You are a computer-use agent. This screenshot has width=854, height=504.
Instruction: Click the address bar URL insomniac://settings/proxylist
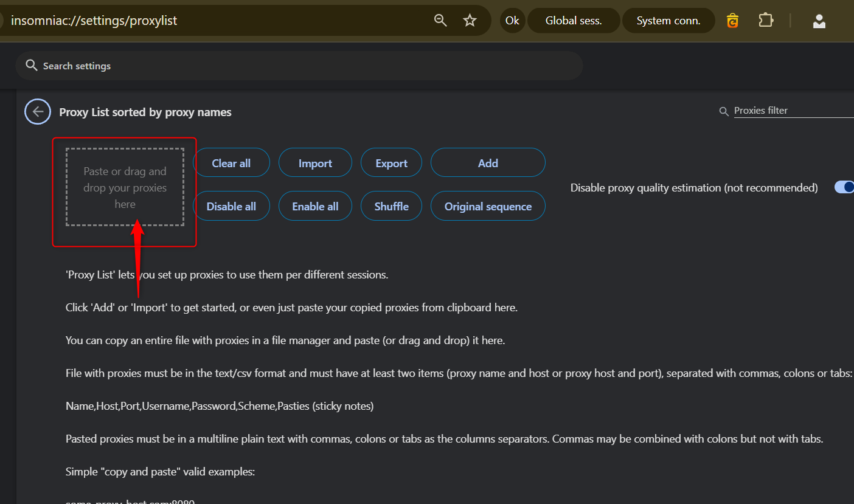point(94,21)
